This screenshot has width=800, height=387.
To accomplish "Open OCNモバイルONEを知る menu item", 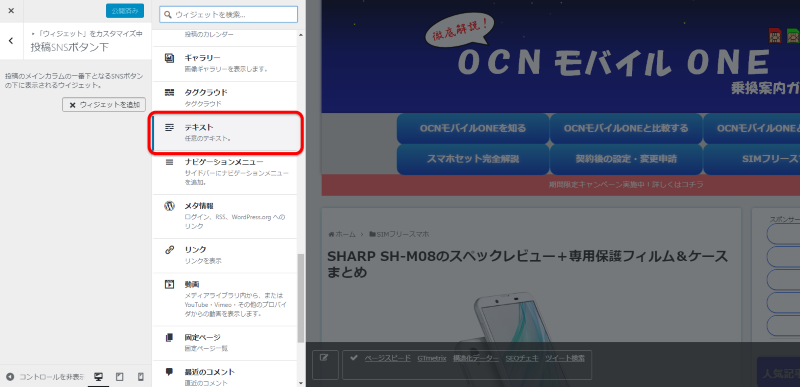I will tap(473, 128).
